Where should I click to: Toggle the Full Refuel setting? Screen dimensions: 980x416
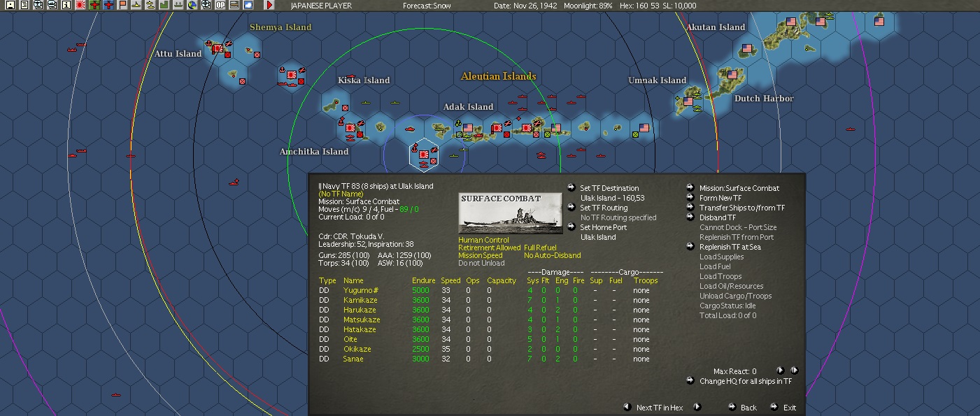pos(540,248)
